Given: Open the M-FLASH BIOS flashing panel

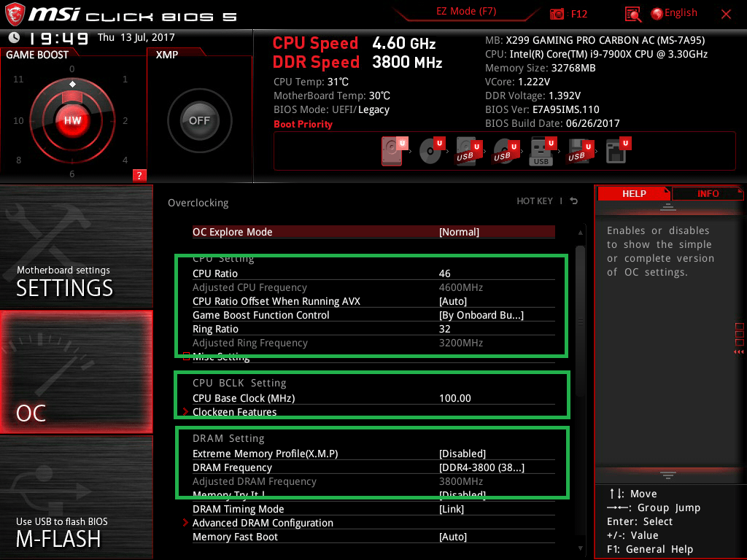Looking at the screenshot, I should pos(76,497).
